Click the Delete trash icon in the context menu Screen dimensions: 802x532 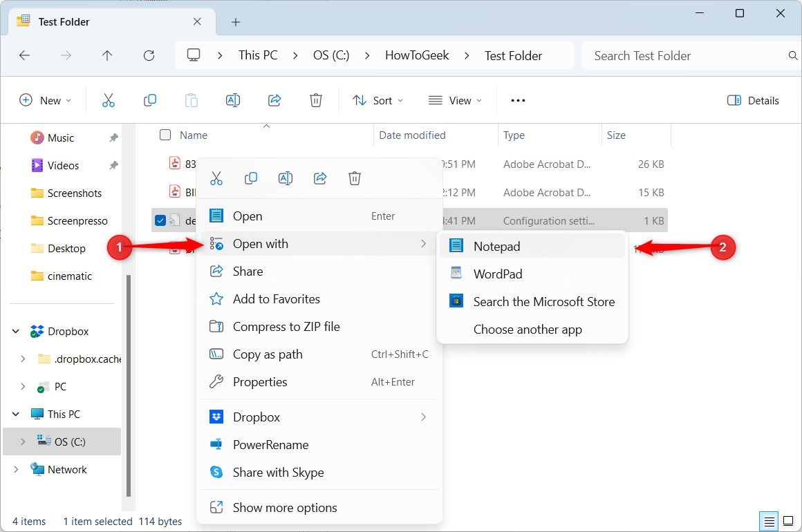pyautogui.click(x=355, y=178)
